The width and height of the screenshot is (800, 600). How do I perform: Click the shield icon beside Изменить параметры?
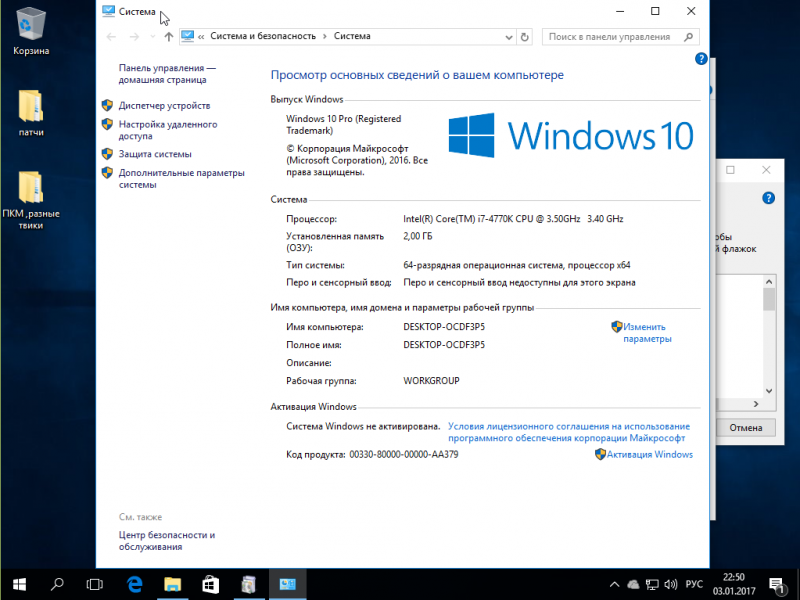[616, 327]
